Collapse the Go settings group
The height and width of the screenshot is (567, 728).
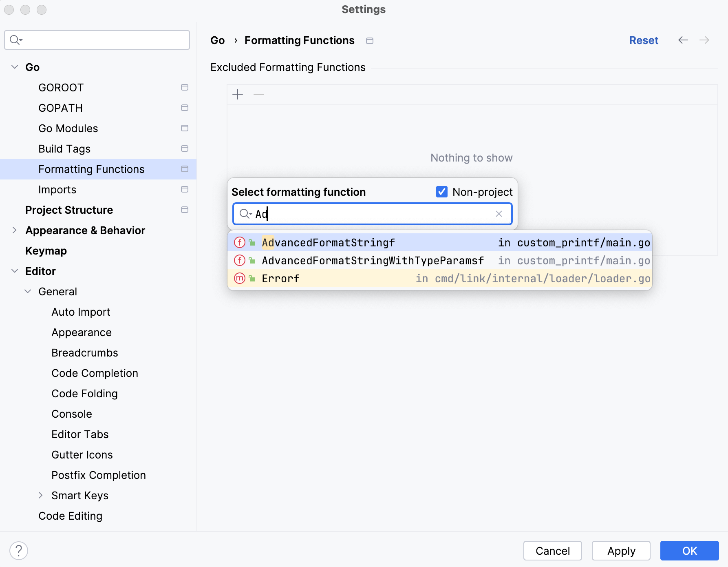coord(15,67)
